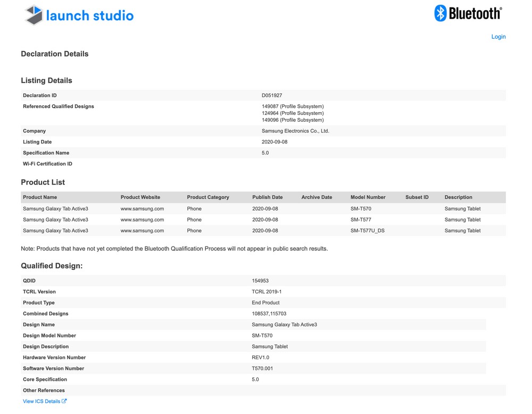Select TCRL Version value TCRL 2019-1

tap(267, 292)
